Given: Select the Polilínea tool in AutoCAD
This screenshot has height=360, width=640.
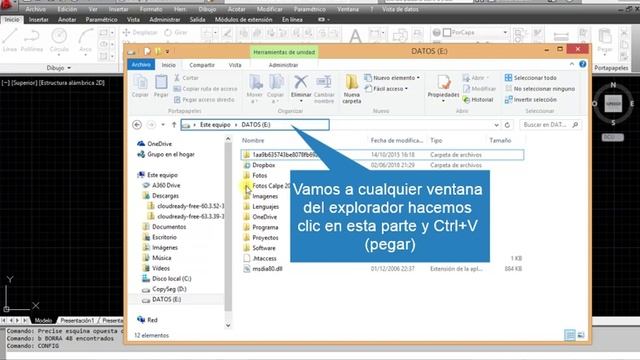Looking at the screenshot, I should (x=31, y=40).
